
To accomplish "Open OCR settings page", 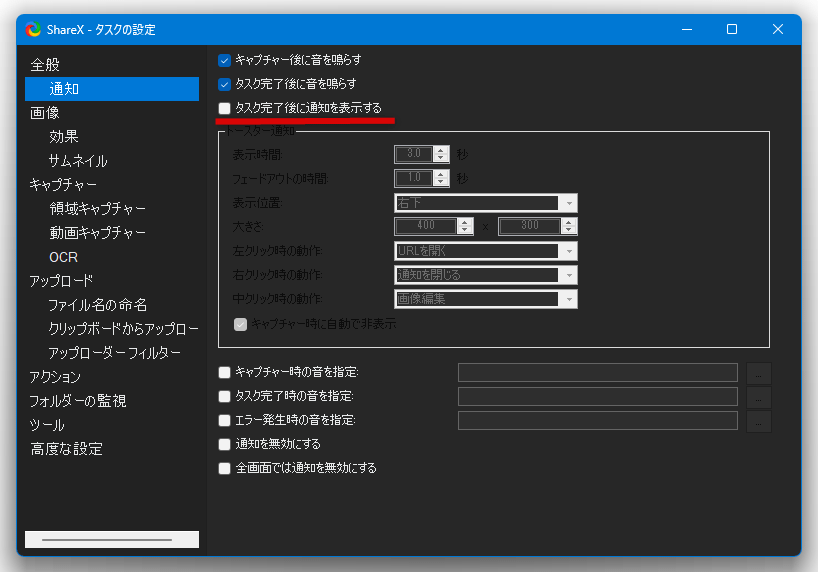I will (x=63, y=257).
